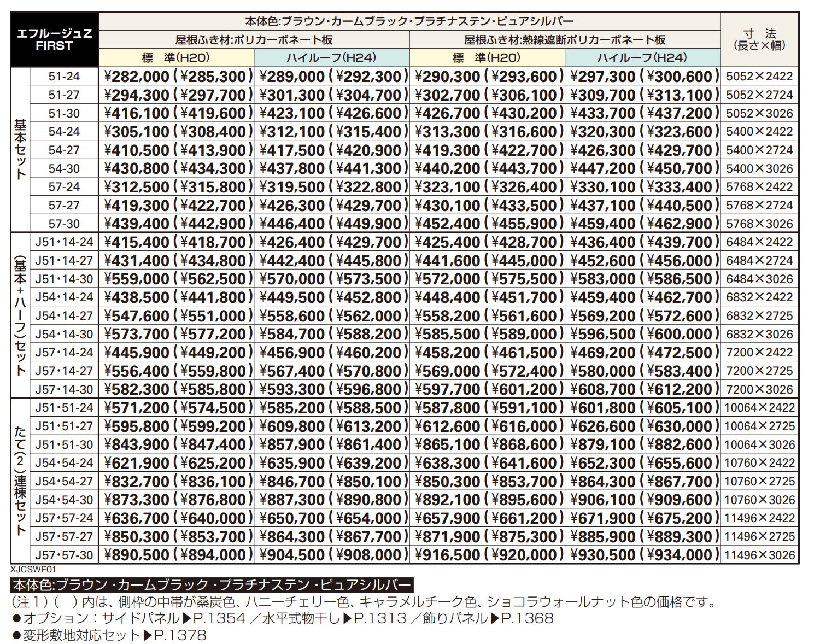Click the 51-24 row label

click(64, 77)
